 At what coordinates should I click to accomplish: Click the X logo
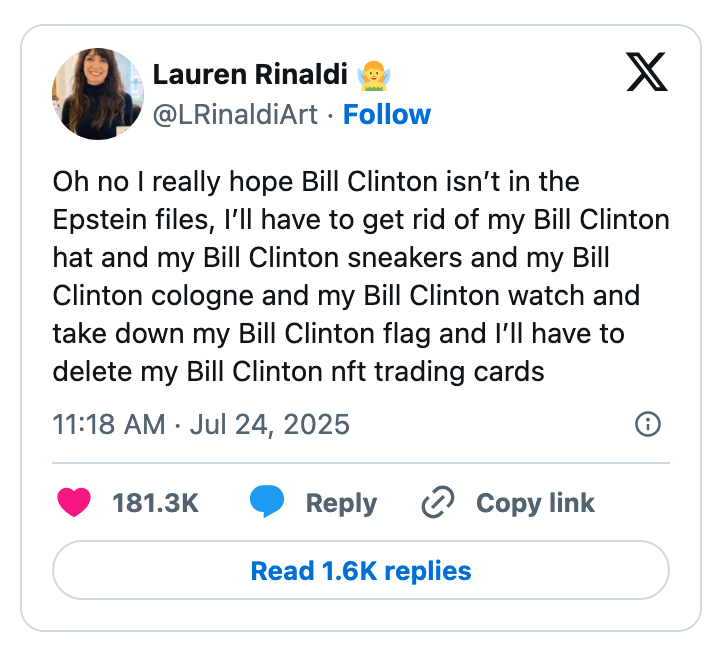click(646, 71)
